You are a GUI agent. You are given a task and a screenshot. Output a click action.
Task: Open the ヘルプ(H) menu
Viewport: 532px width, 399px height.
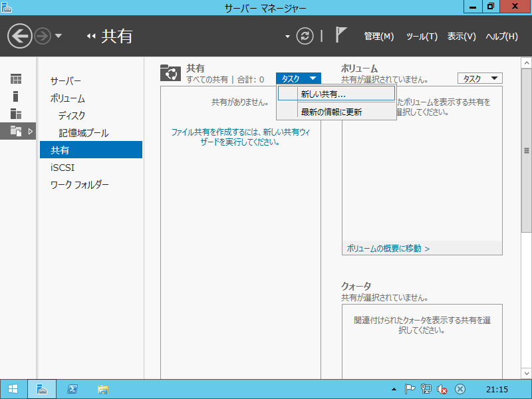point(501,37)
